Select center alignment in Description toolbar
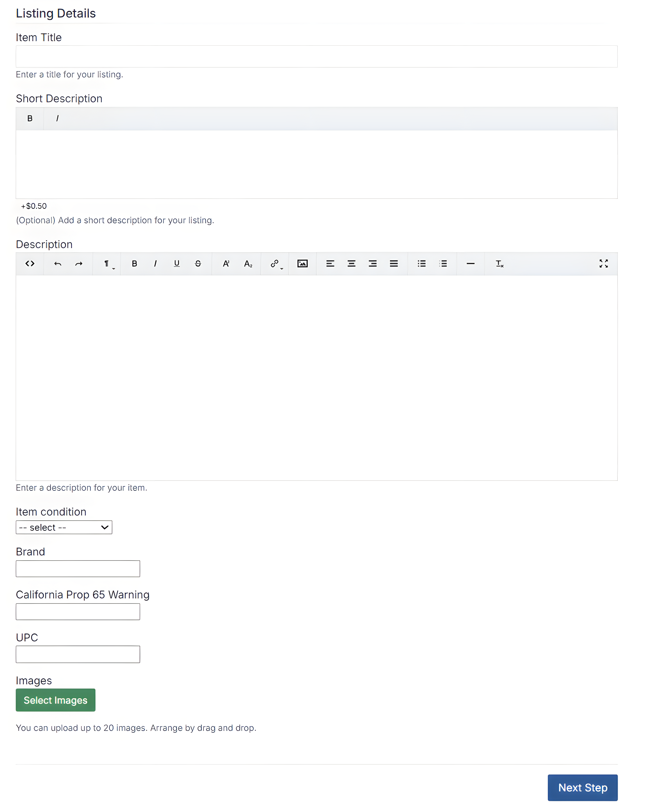 pos(351,264)
